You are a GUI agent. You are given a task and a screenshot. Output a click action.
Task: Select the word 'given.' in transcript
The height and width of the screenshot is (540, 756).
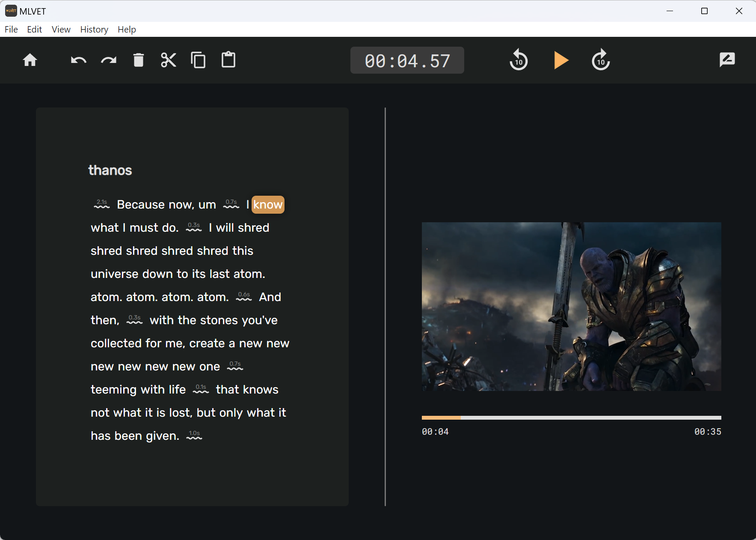click(163, 436)
